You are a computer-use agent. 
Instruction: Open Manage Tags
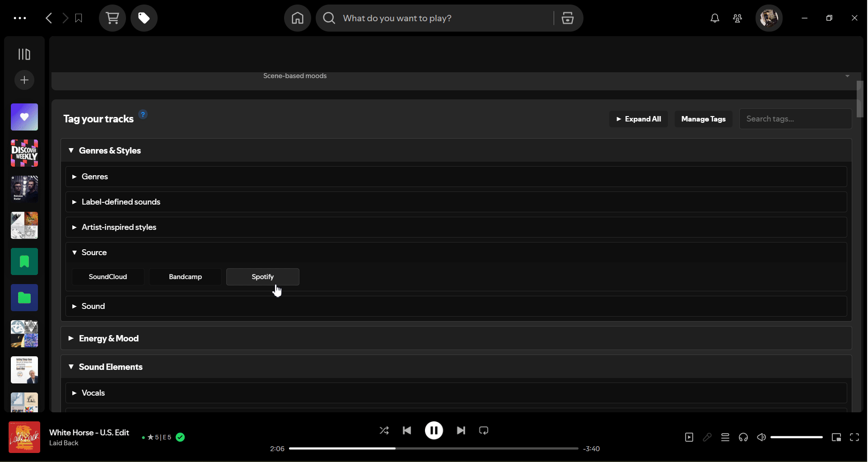tap(704, 119)
